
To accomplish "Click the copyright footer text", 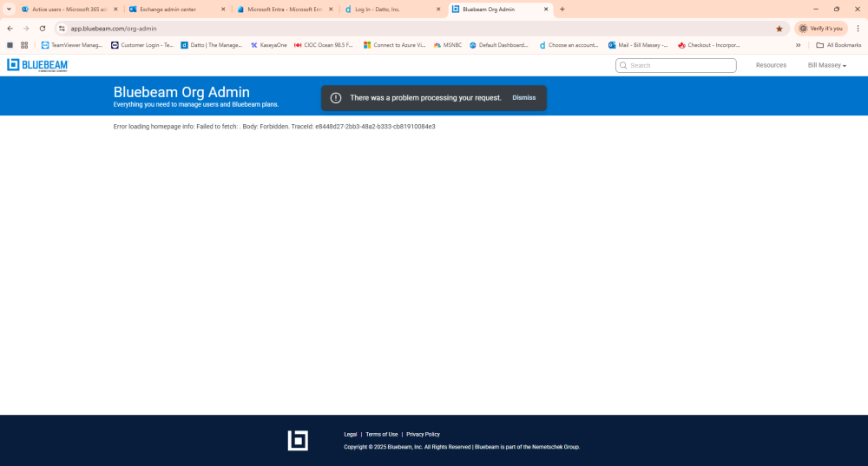I will [x=462, y=447].
